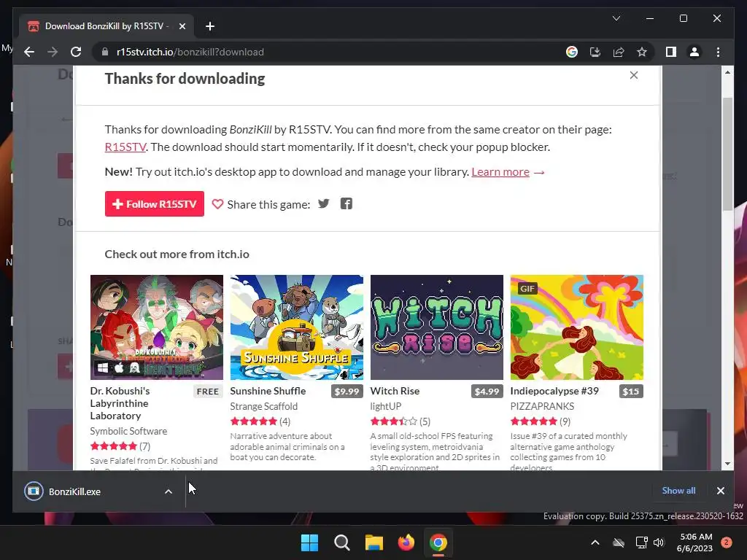Click the Follow R15STV button
Screen dimensions: 747x560
(x=155, y=204)
